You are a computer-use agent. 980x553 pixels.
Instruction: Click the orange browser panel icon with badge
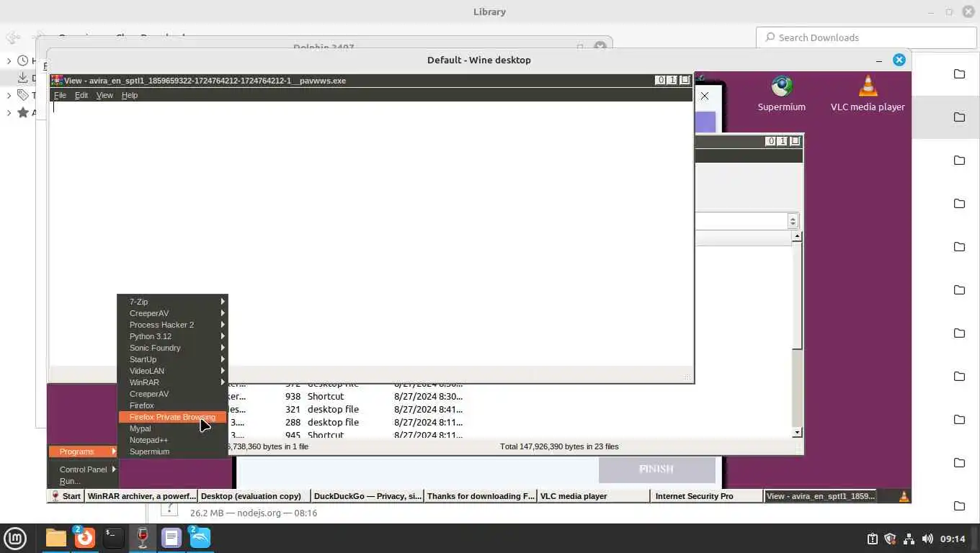click(x=84, y=538)
